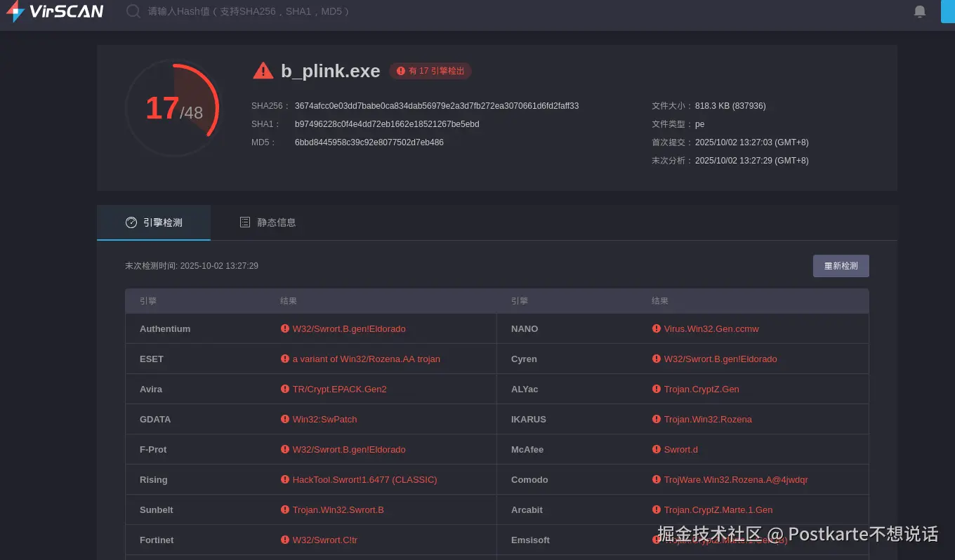This screenshot has height=560, width=955.
Task: Click IKARUS result Trojan.Win32.Rozena
Action: click(x=708, y=419)
